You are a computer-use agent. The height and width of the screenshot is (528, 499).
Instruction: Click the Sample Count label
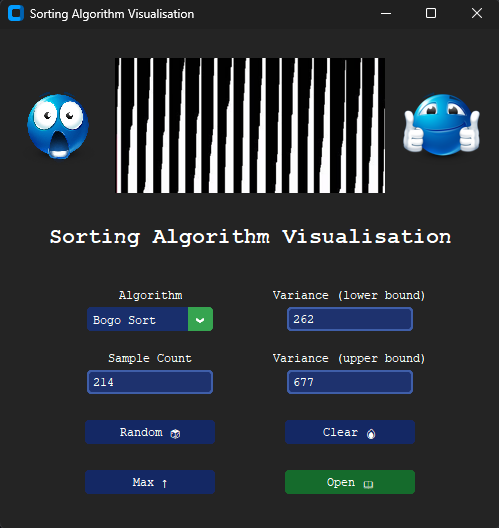150,358
